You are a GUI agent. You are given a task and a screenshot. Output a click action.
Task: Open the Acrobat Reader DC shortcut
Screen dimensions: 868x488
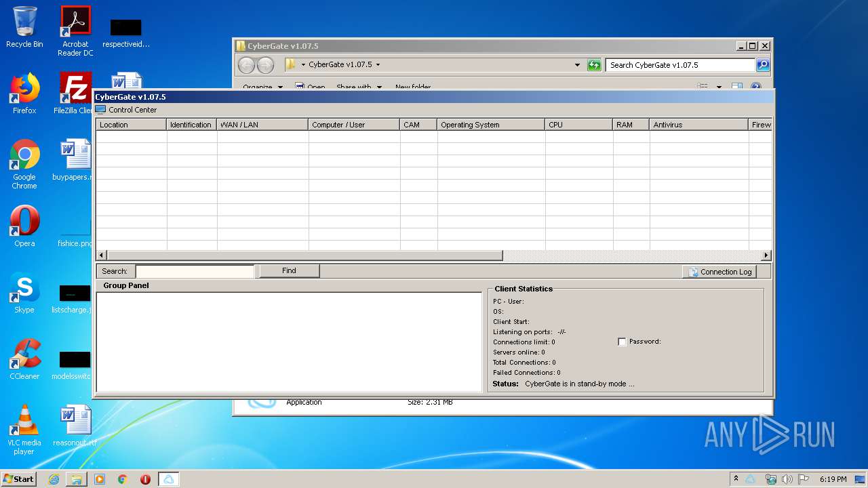tap(75, 31)
